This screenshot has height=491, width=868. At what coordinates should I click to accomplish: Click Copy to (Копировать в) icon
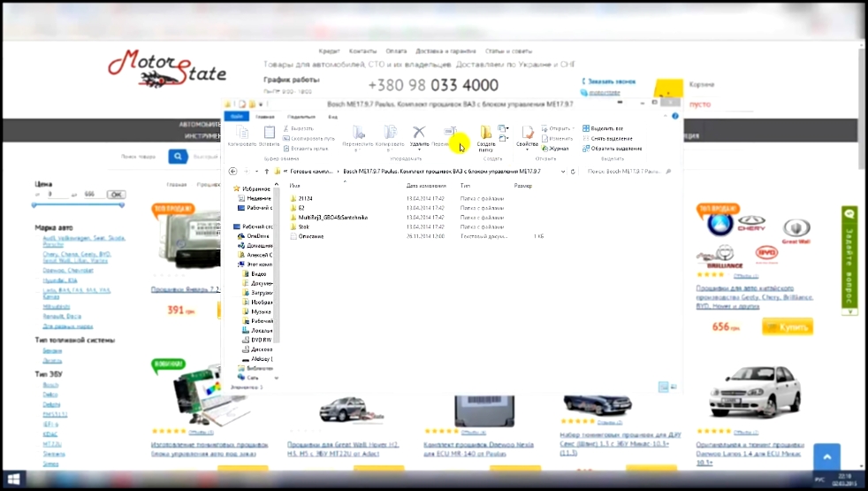click(390, 133)
